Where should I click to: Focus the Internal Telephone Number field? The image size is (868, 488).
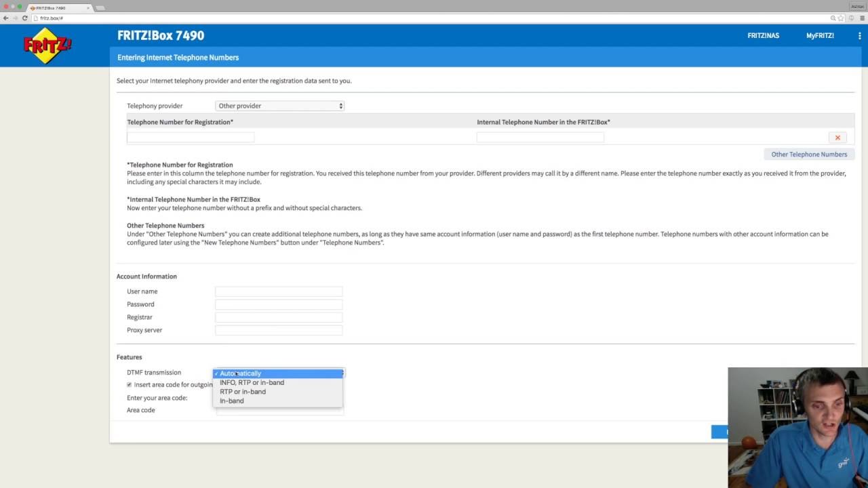(x=540, y=137)
